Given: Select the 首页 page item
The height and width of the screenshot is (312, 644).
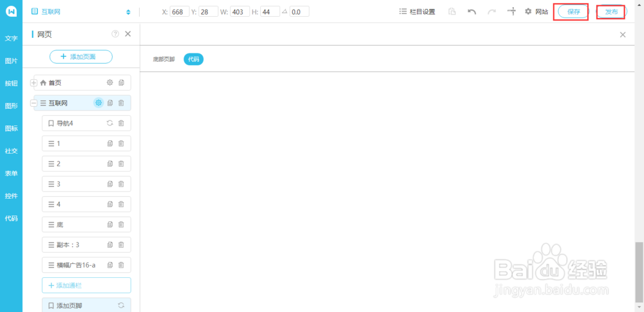Looking at the screenshot, I should pyautogui.click(x=82, y=82).
